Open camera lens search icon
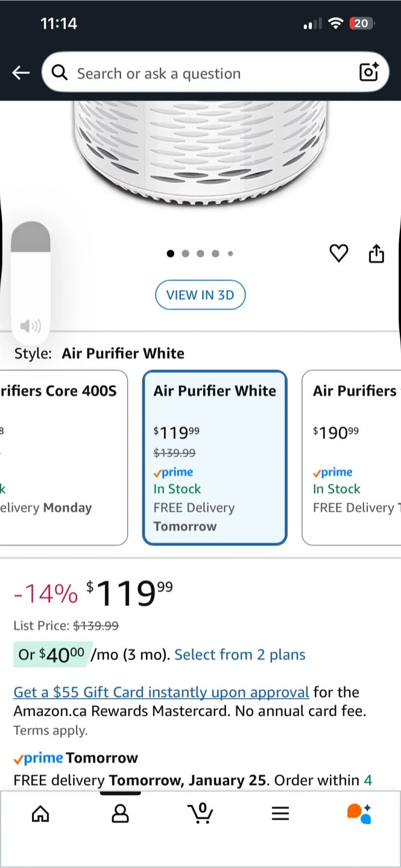Image resolution: width=401 pixels, height=868 pixels. (x=368, y=72)
